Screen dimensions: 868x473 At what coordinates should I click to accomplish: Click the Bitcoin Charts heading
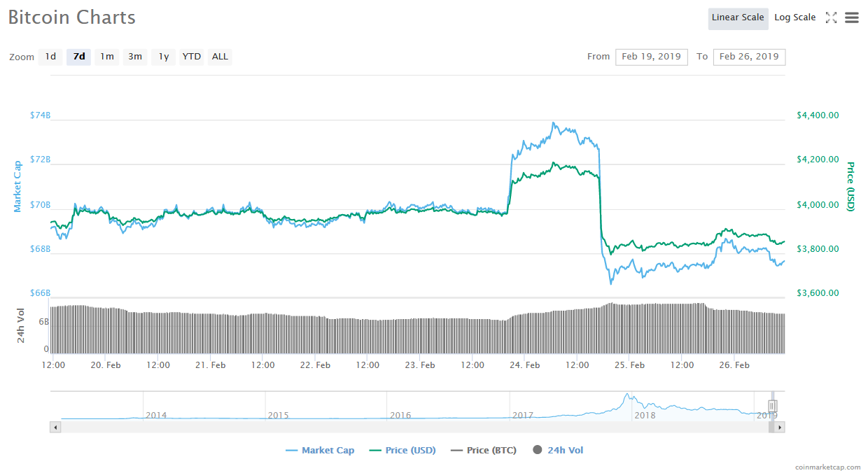(x=72, y=17)
